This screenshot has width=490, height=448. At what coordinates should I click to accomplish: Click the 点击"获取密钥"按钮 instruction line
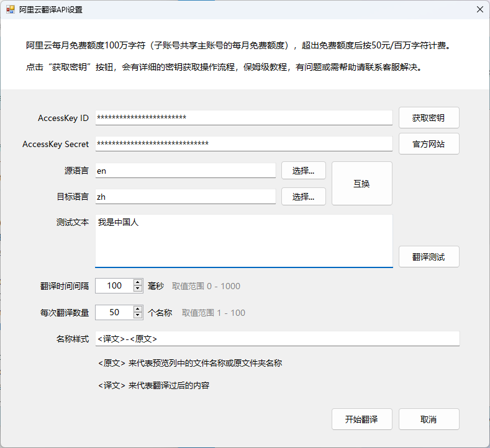pos(224,67)
